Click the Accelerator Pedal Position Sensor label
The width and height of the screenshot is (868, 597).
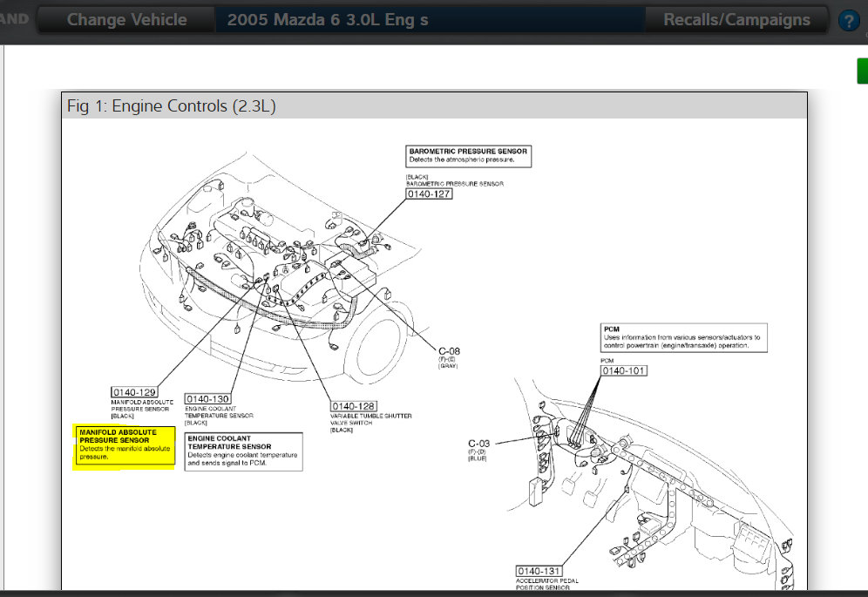tap(547, 584)
